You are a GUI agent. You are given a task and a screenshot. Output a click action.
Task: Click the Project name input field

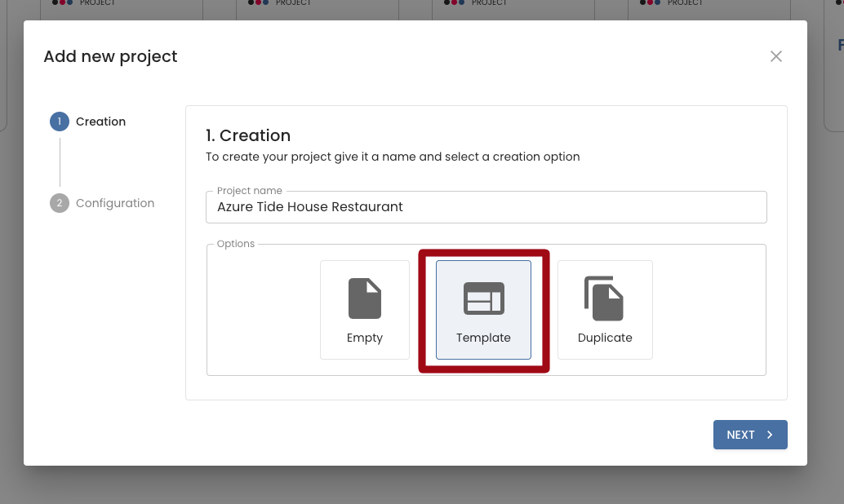click(571, 207)
